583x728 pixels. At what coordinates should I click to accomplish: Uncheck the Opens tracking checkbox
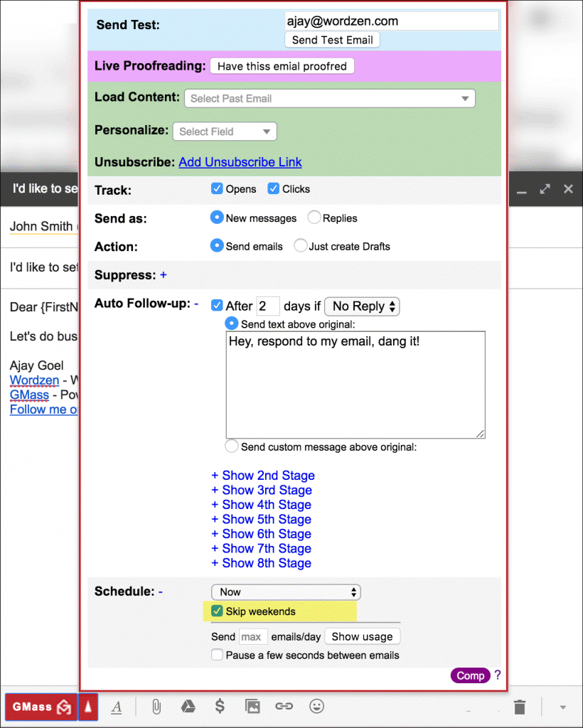click(x=217, y=188)
